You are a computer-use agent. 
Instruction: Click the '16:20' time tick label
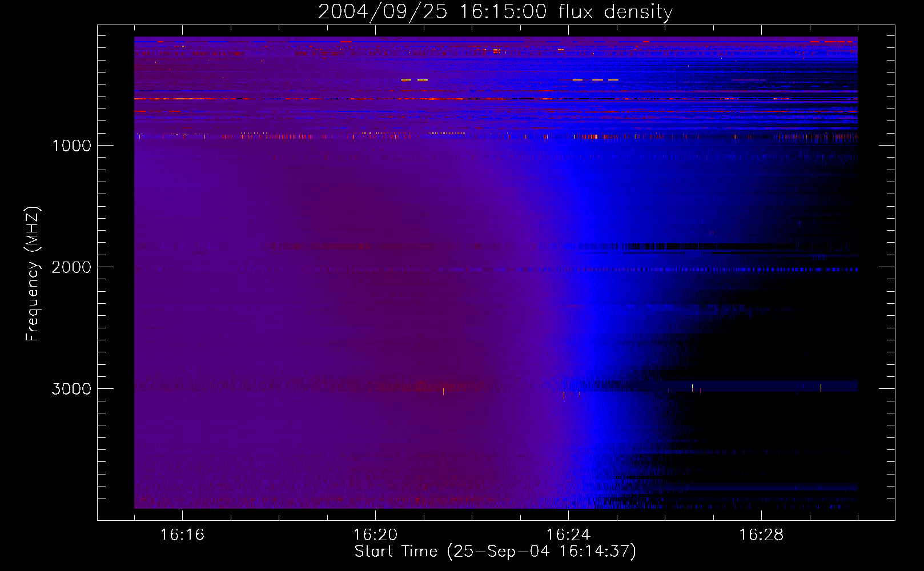pos(375,535)
